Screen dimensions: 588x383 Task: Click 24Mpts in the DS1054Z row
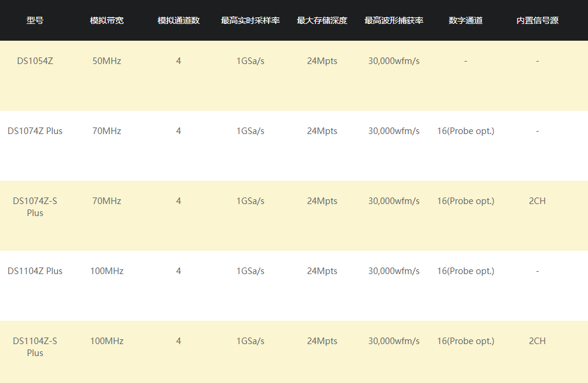pyautogui.click(x=322, y=61)
